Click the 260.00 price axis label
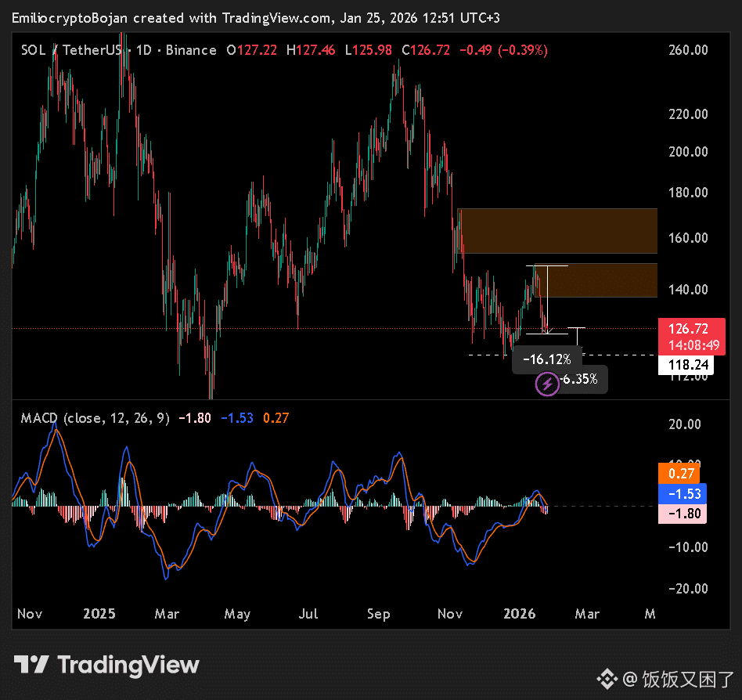Viewport: 742px width, 700px height. tap(688, 49)
